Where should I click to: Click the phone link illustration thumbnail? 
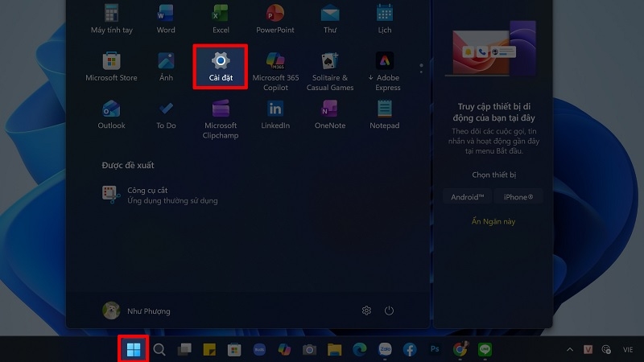tap(492, 48)
